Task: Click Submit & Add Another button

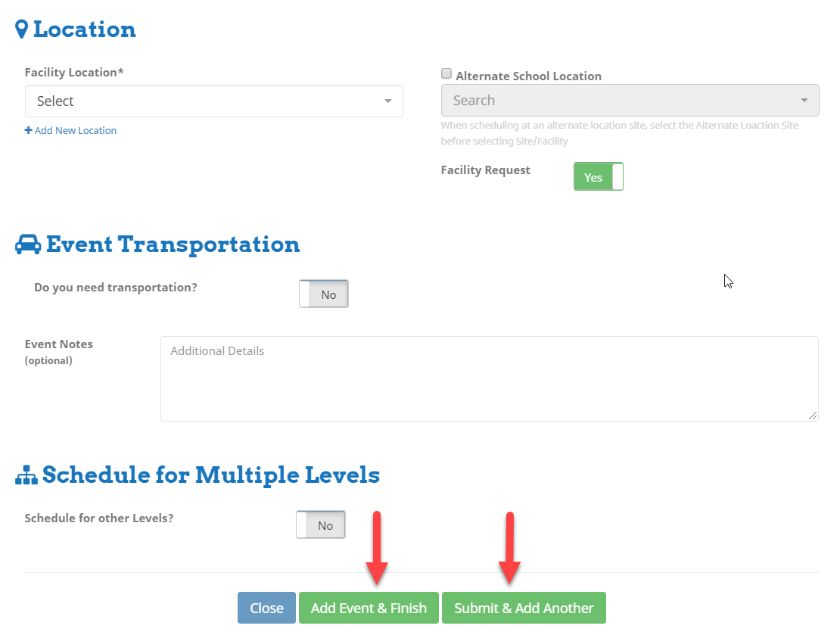Action: (x=524, y=608)
